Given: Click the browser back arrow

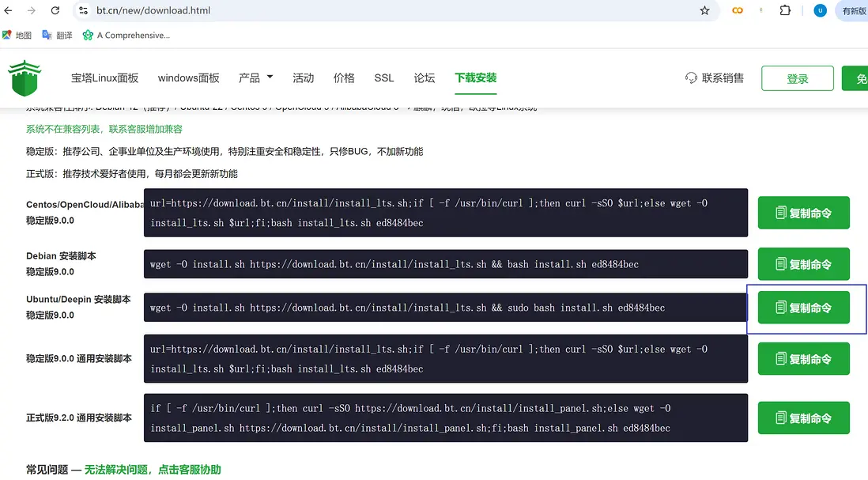Looking at the screenshot, I should [x=9, y=10].
